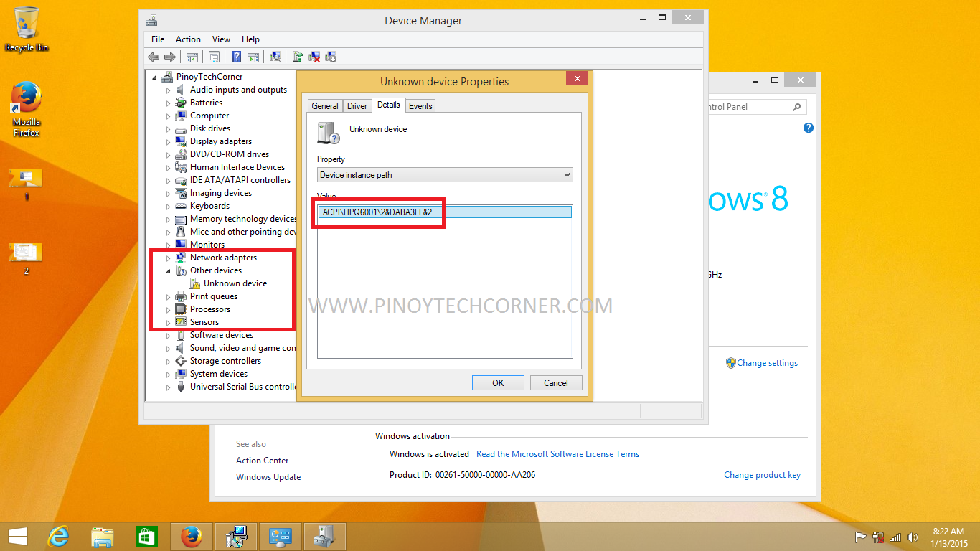Click the Disable device down-arrow toolbar icon
The width and height of the screenshot is (980, 551).
pyautogui.click(x=331, y=57)
